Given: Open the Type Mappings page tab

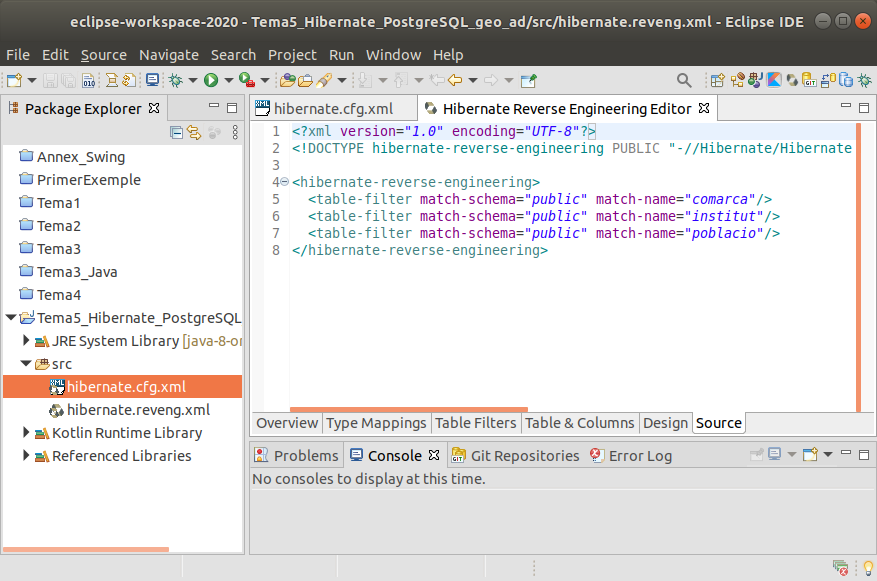Looking at the screenshot, I should (376, 423).
